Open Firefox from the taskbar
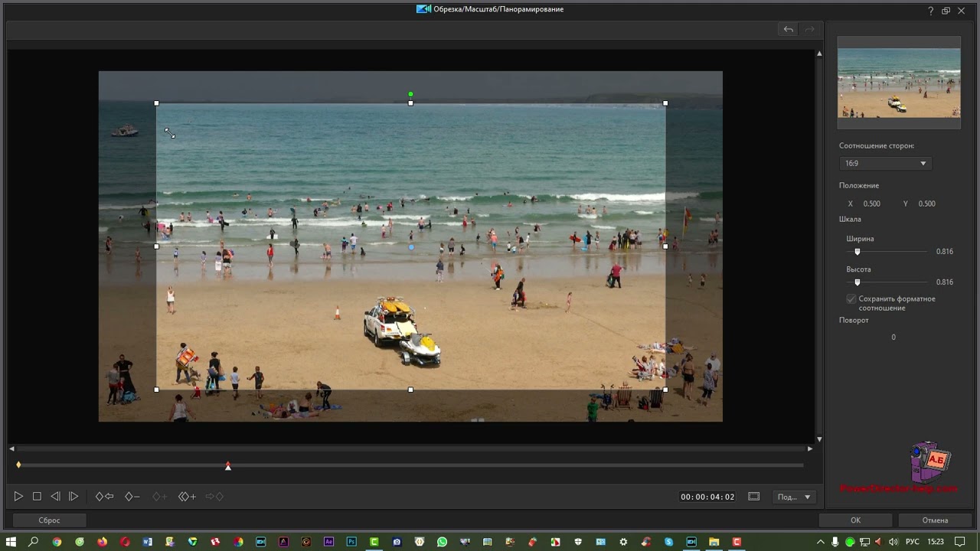Viewport: 980px width, 551px height. (102, 542)
